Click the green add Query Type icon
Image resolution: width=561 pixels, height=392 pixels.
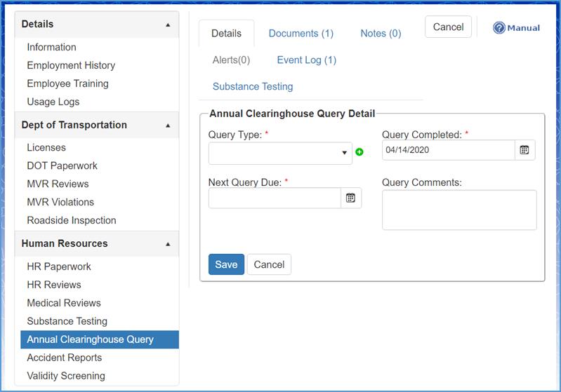359,152
